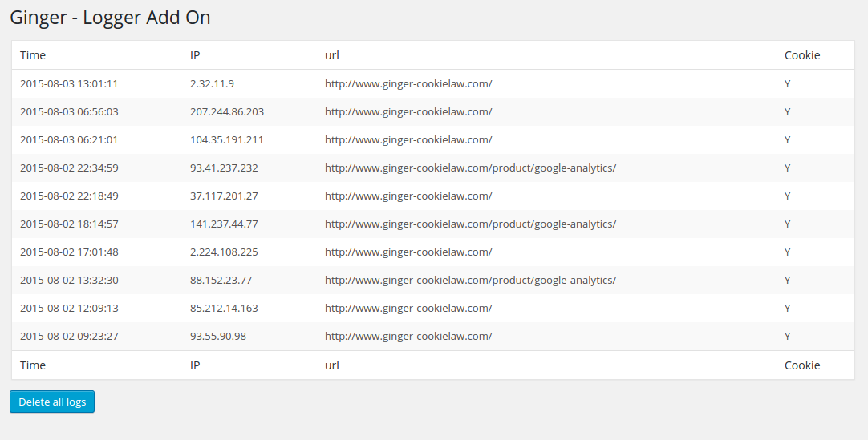Viewport: 868px width, 440px height.
Task: Select url in the 22:34:59 log row
Action: (471, 168)
